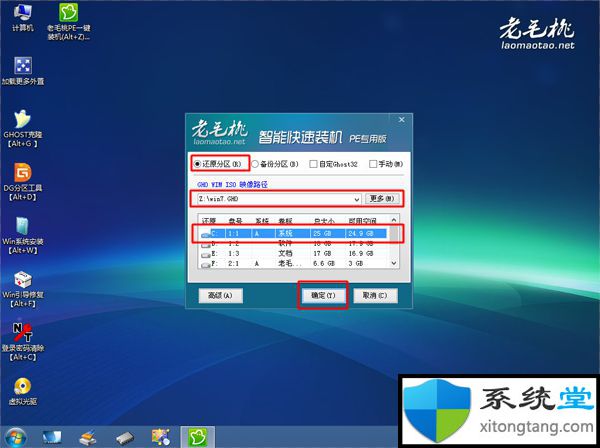This screenshot has height=448, width=600.
Task: Click 盘号 column header
Action: 236,221
